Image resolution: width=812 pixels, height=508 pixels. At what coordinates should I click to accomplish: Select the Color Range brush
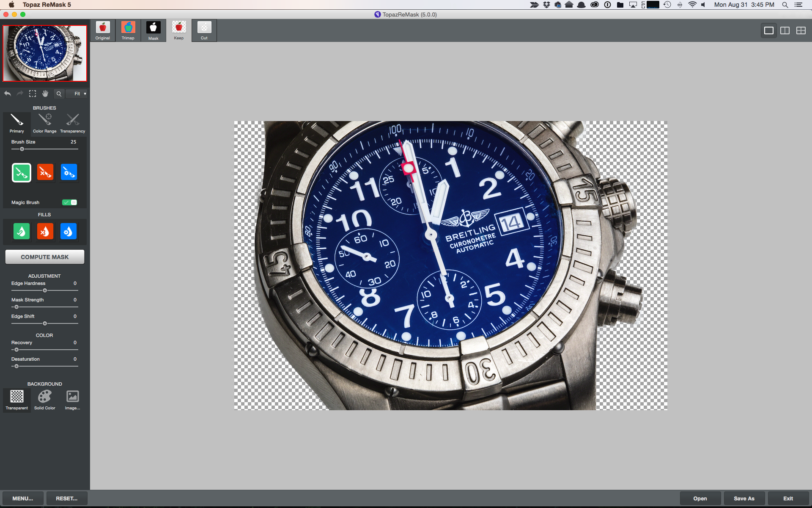(x=45, y=123)
